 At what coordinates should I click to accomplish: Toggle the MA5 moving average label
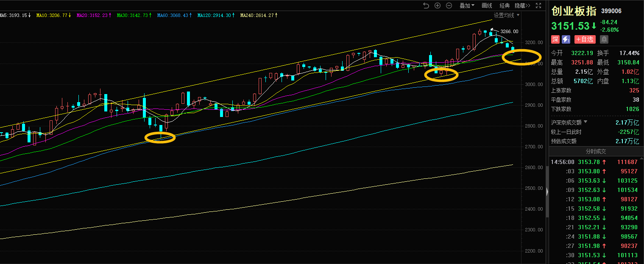point(15,15)
